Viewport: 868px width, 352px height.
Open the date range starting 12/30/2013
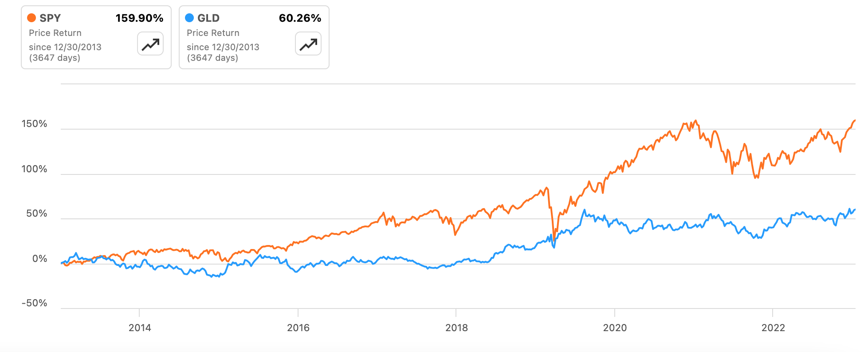point(65,47)
